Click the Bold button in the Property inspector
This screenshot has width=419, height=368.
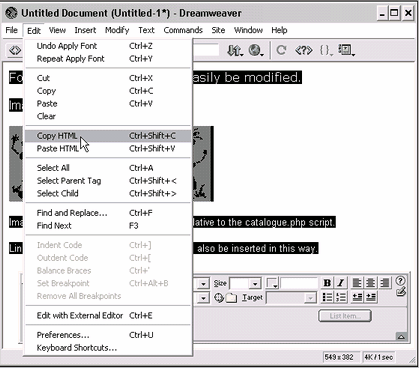(327, 283)
